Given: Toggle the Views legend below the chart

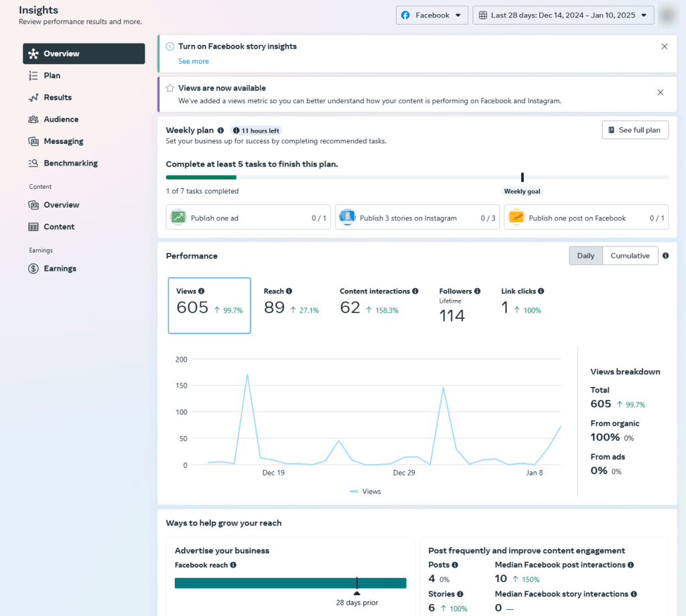Looking at the screenshot, I should (365, 491).
